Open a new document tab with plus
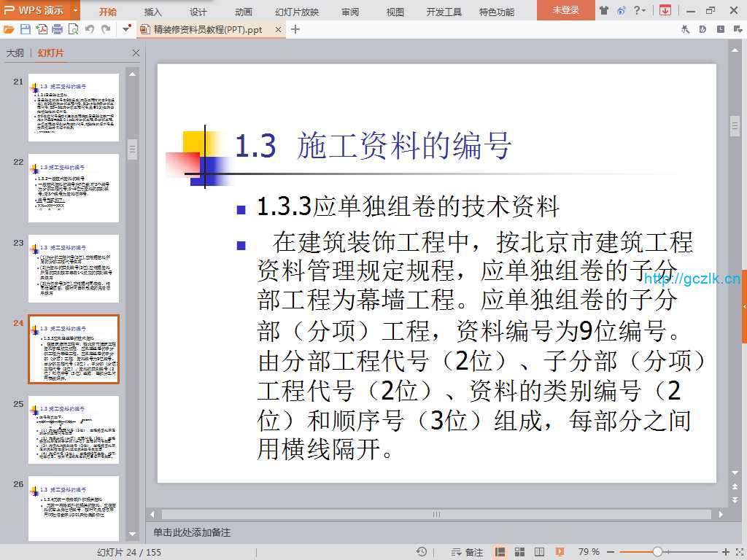747x560 pixels. click(295, 29)
